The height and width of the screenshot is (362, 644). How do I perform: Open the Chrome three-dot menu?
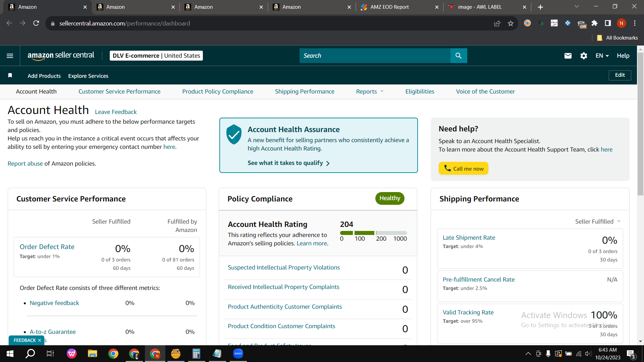(635, 23)
